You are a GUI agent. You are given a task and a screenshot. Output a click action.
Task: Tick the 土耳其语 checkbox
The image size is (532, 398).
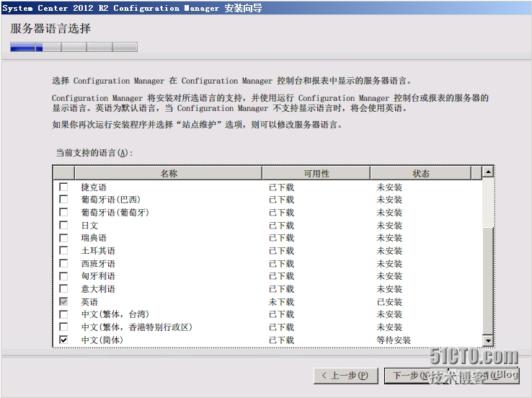click(x=63, y=251)
